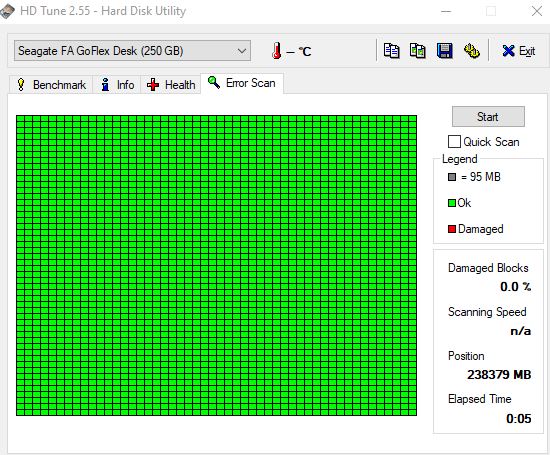Start the error scan

tap(488, 116)
